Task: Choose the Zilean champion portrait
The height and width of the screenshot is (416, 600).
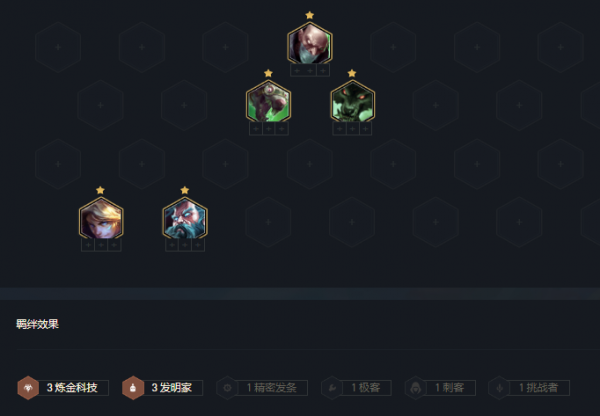Action: tap(185, 218)
